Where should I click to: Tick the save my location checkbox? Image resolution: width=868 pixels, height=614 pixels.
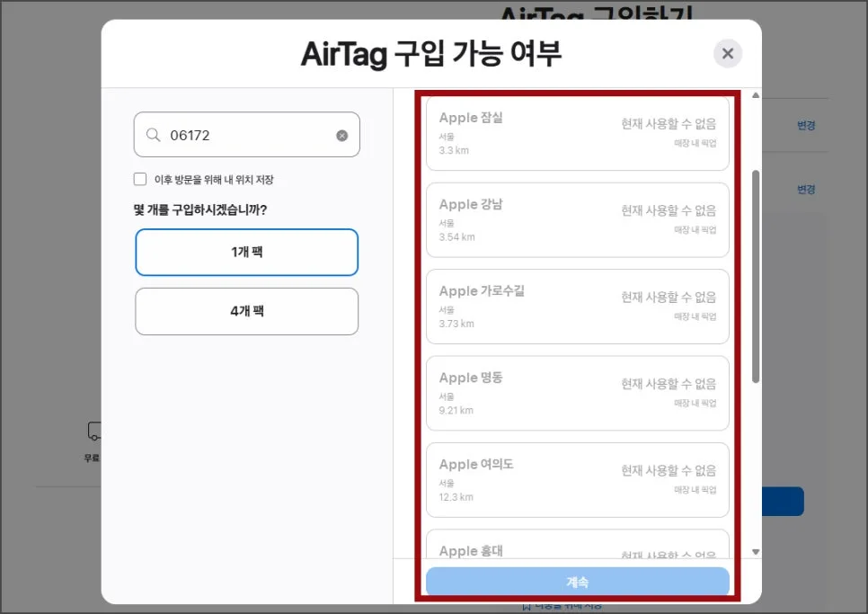tap(140, 179)
